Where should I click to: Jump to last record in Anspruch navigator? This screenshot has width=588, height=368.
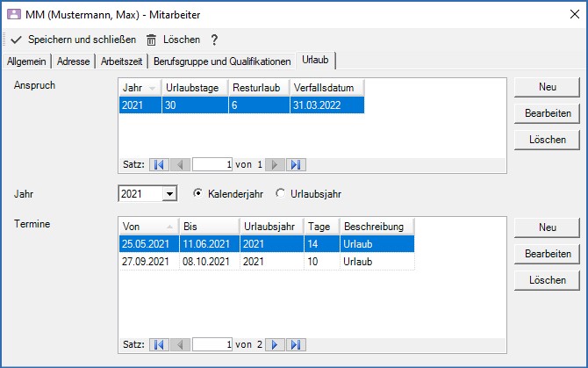[x=296, y=164]
